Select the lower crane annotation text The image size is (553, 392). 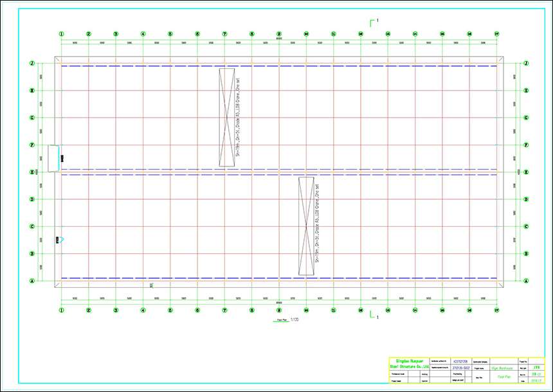[317, 226]
